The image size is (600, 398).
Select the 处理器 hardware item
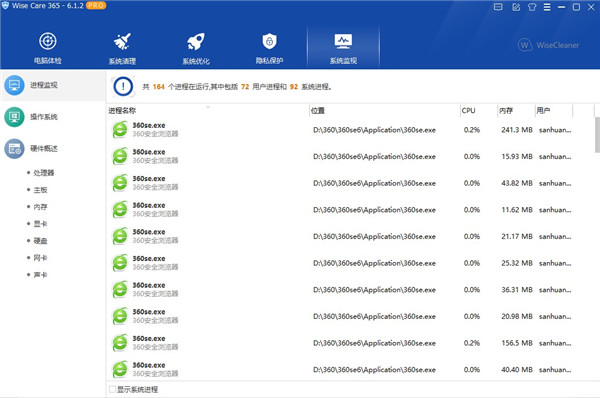[x=44, y=173]
